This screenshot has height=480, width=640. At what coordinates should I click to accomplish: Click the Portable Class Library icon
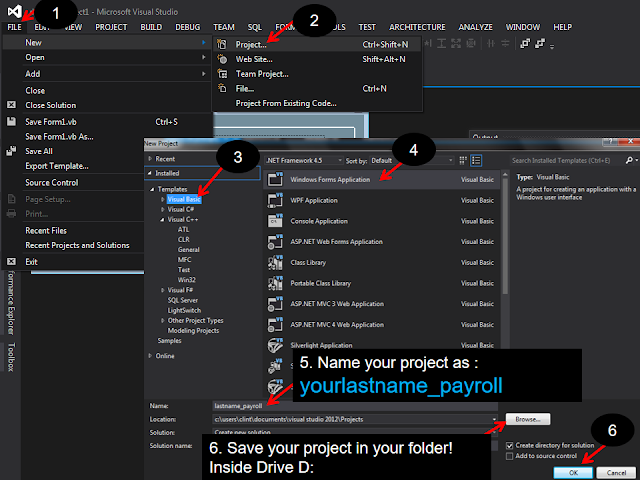point(275,283)
